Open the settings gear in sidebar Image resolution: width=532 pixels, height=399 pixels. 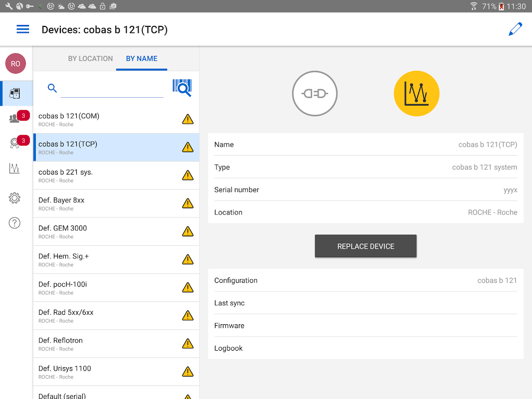tap(14, 198)
